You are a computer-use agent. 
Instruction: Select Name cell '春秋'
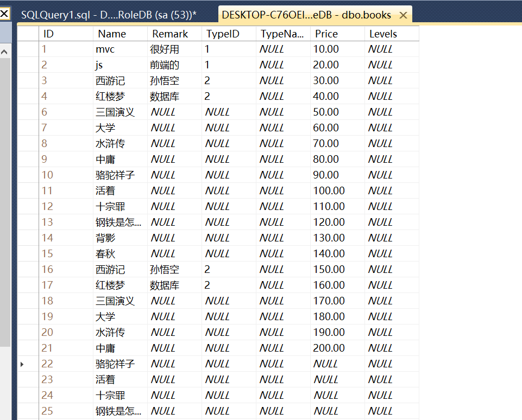(x=120, y=254)
